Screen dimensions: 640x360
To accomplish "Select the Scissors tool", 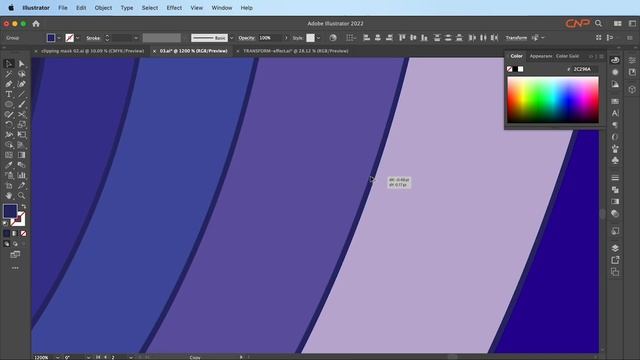I will 22,115.
